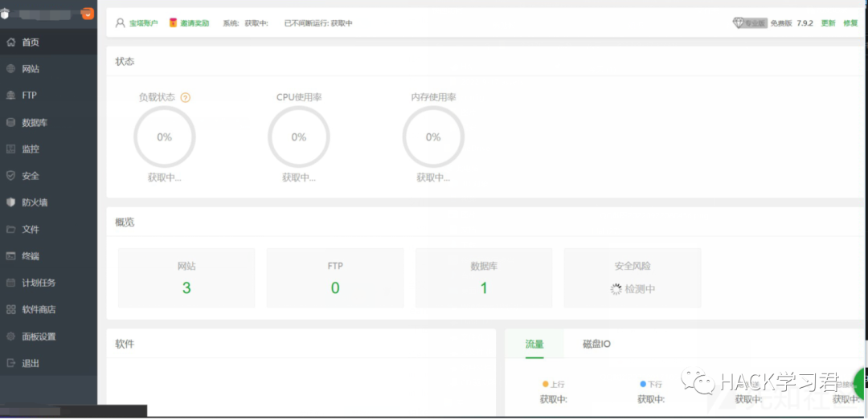Click the 7.9.2 version number
This screenshot has width=868, height=420.
[805, 23]
